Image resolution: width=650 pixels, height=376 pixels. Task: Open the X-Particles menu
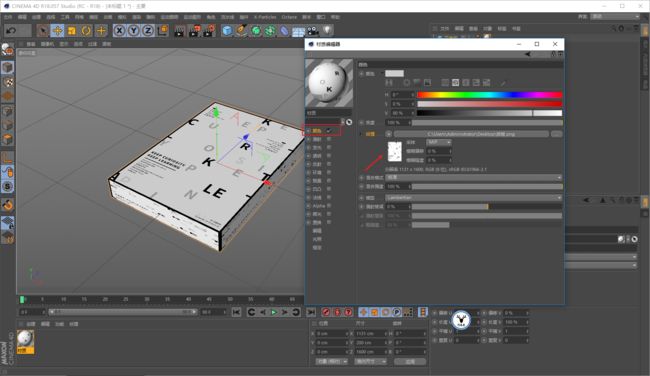click(265, 17)
